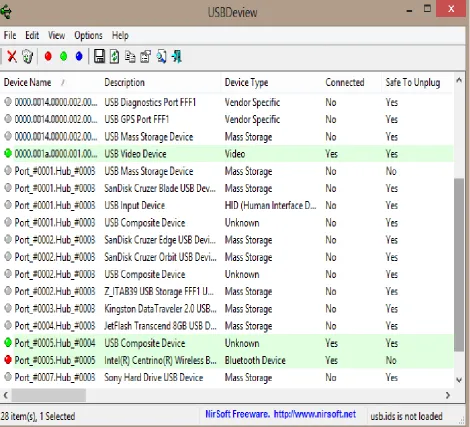The height and width of the screenshot is (427, 470).
Task: Click the refresh toolbar icon
Action: 114,56
